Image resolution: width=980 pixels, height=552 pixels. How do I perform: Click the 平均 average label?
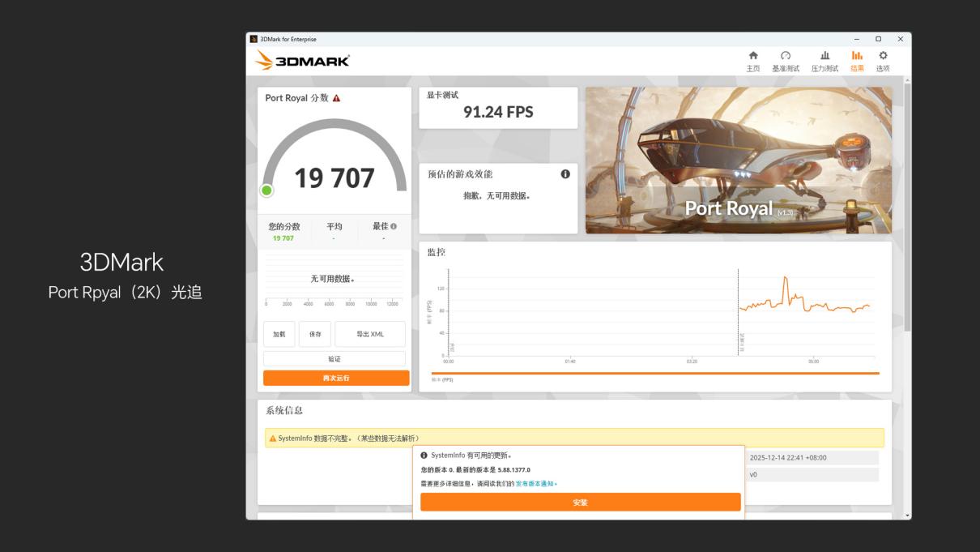coord(334,227)
